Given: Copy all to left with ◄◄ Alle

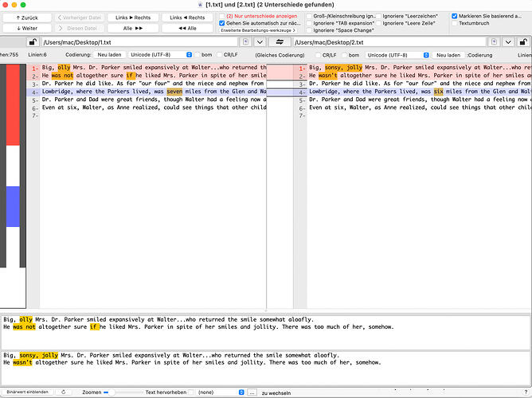Looking at the screenshot, I should [187, 28].
